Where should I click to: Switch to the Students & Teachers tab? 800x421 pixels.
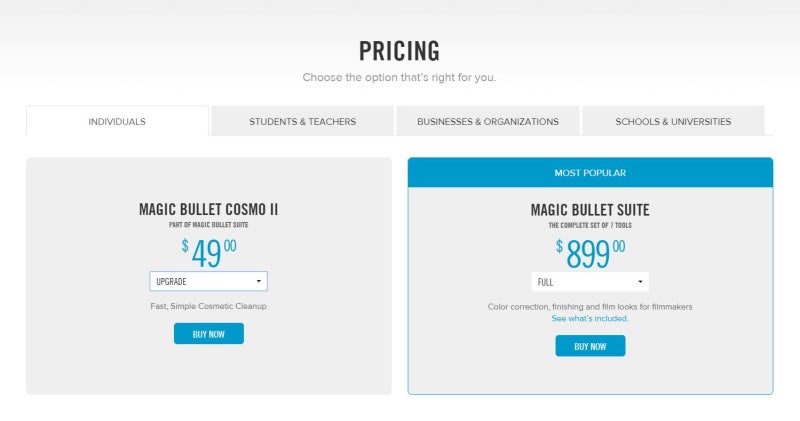pyautogui.click(x=303, y=121)
